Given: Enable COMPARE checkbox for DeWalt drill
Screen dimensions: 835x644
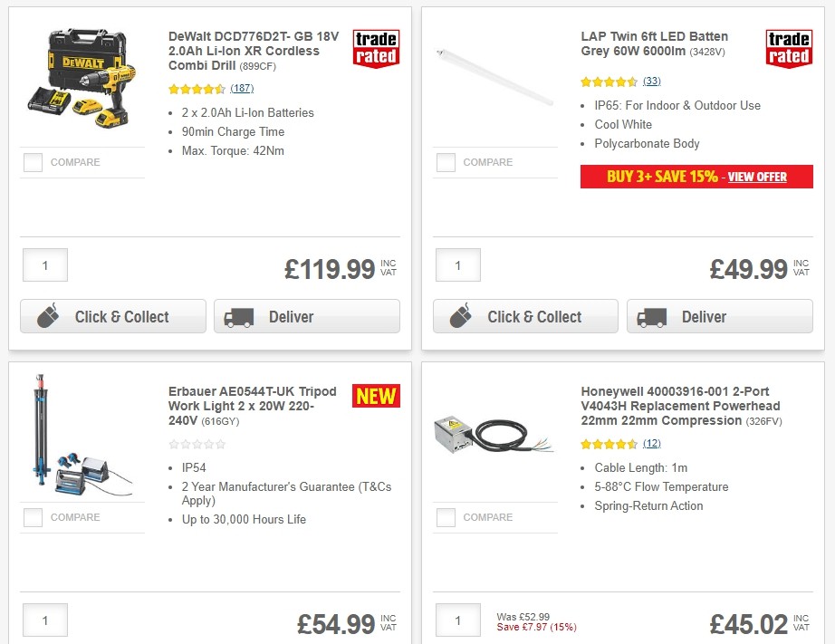Looking at the screenshot, I should coord(33,162).
